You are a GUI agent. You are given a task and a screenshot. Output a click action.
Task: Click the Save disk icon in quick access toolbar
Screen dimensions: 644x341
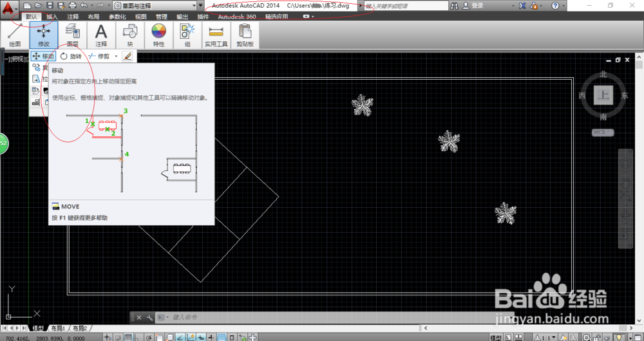(50, 6)
